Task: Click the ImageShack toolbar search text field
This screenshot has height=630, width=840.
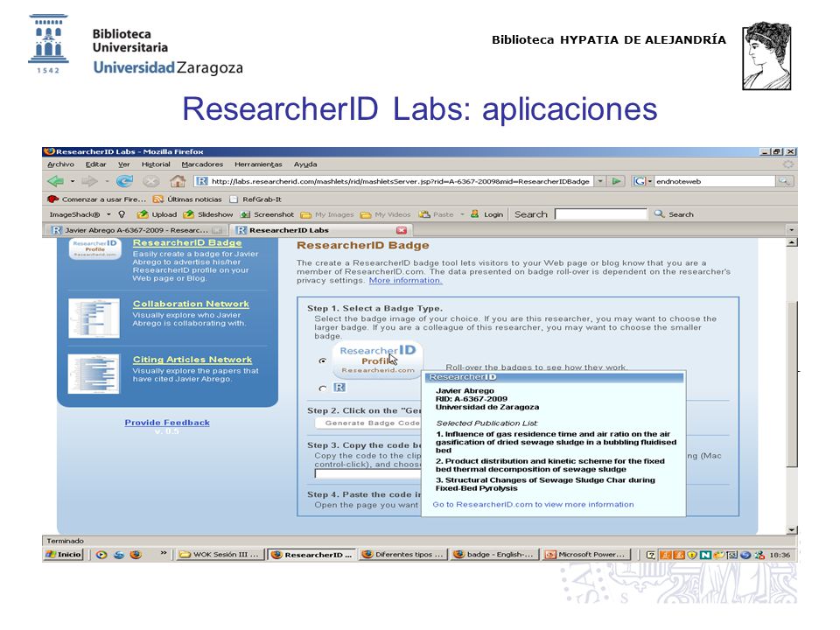Action: click(x=600, y=214)
